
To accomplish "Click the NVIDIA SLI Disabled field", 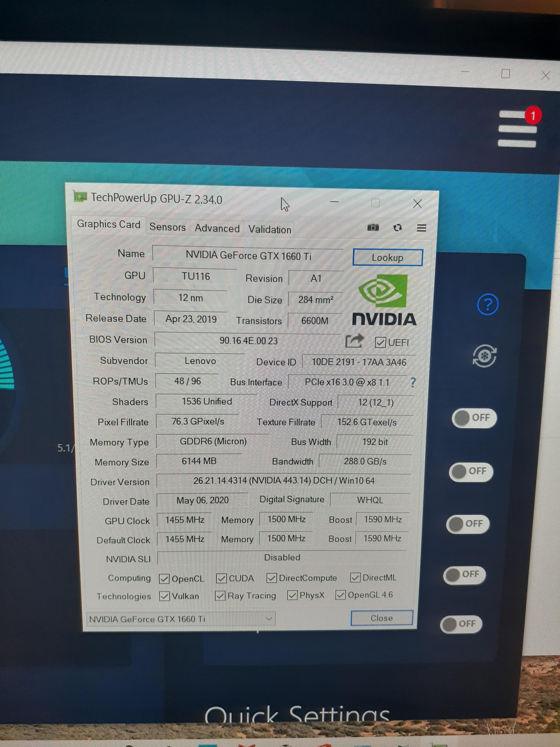I will pyautogui.click(x=282, y=557).
